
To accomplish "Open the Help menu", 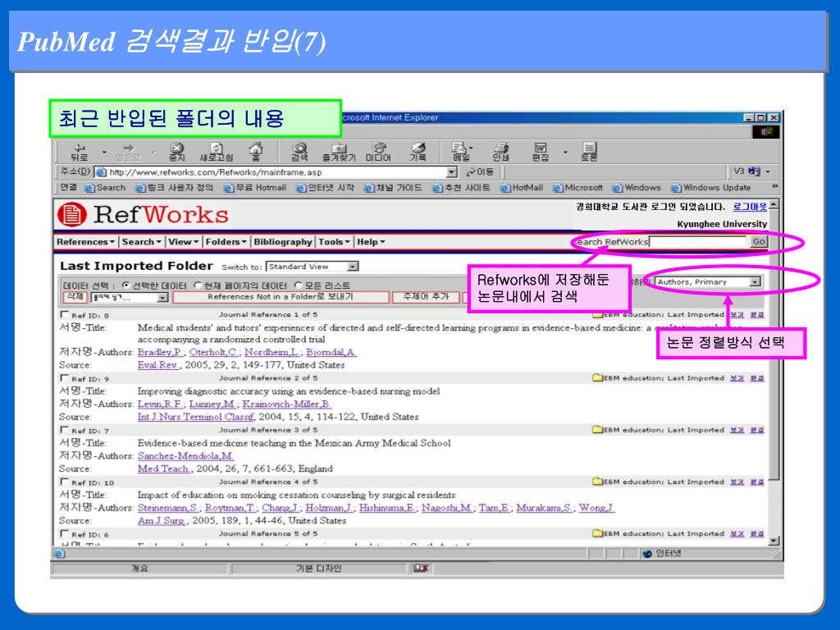I will click(x=371, y=242).
